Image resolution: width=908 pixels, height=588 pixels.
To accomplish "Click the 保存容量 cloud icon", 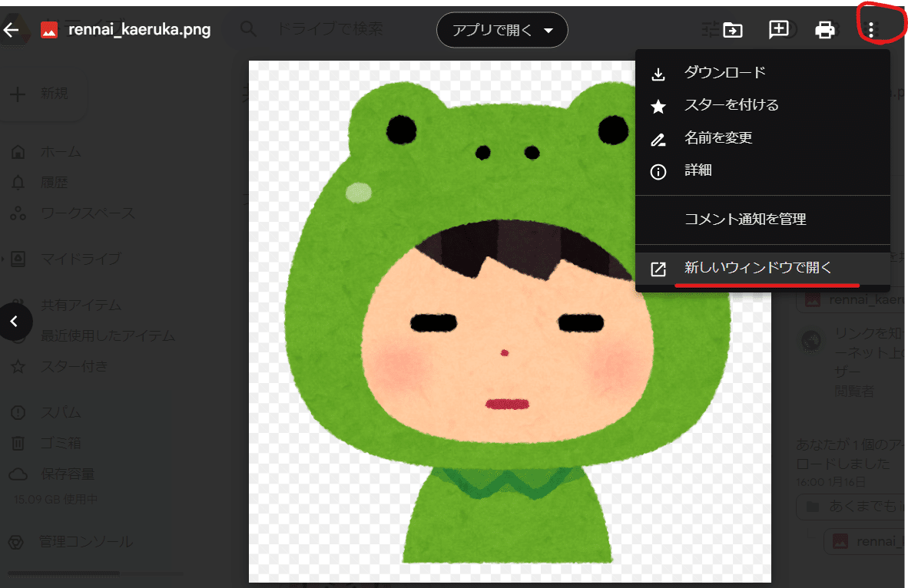I will coord(18,474).
